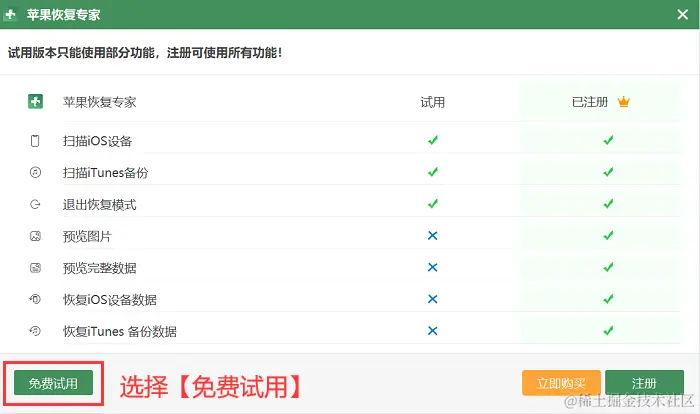Click the 苹果恢复专家 title bar text
The width and height of the screenshot is (700, 414).
coord(63,15)
